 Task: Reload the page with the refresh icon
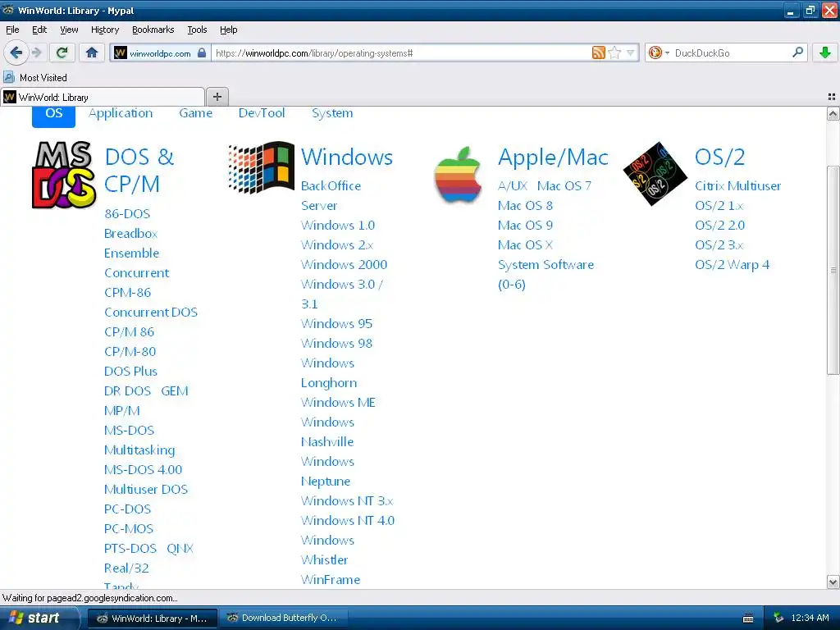tap(62, 52)
